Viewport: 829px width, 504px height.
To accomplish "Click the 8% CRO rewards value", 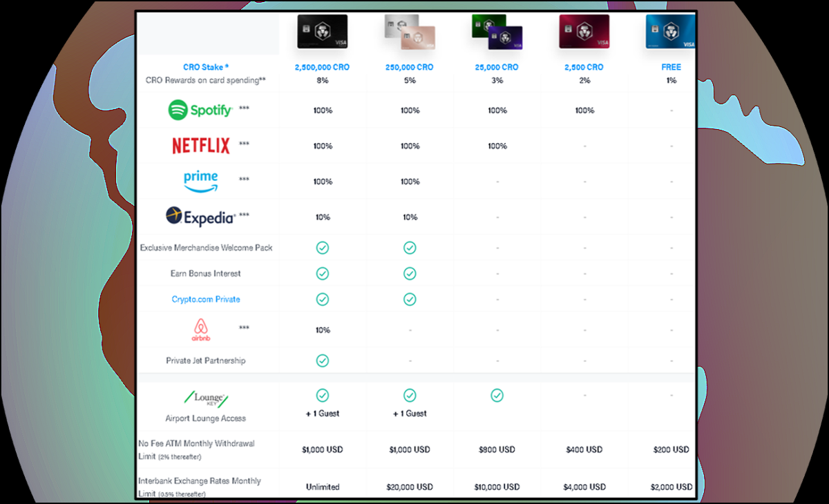I will point(323,81).
